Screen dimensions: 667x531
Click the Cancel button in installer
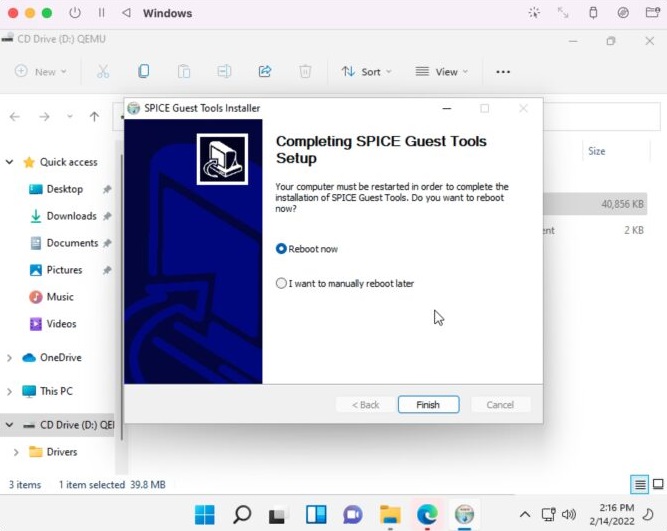500,405
